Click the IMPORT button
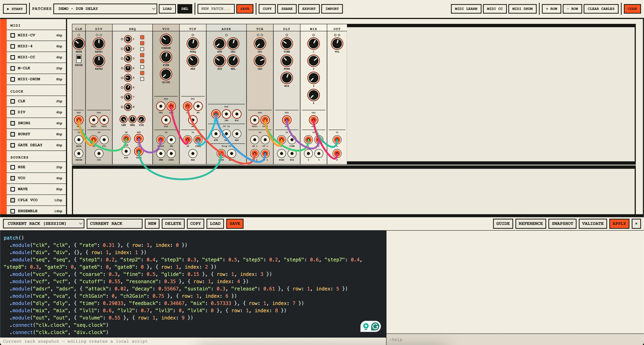 point(332,9)
